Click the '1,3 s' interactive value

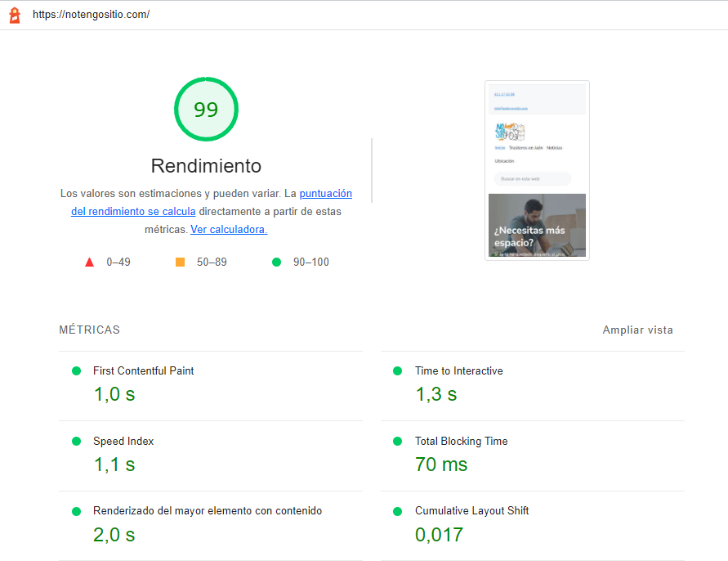coord(436,394)
